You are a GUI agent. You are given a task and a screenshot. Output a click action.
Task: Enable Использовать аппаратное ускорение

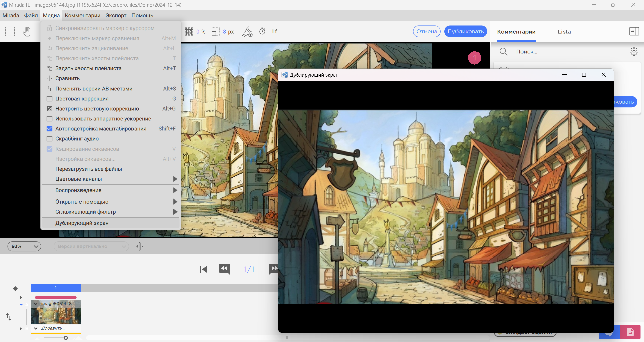[50, 119]
